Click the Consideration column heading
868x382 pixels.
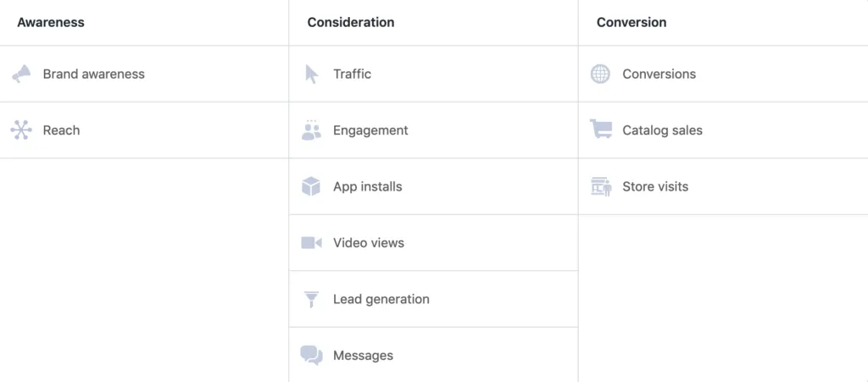coord(351,23)
